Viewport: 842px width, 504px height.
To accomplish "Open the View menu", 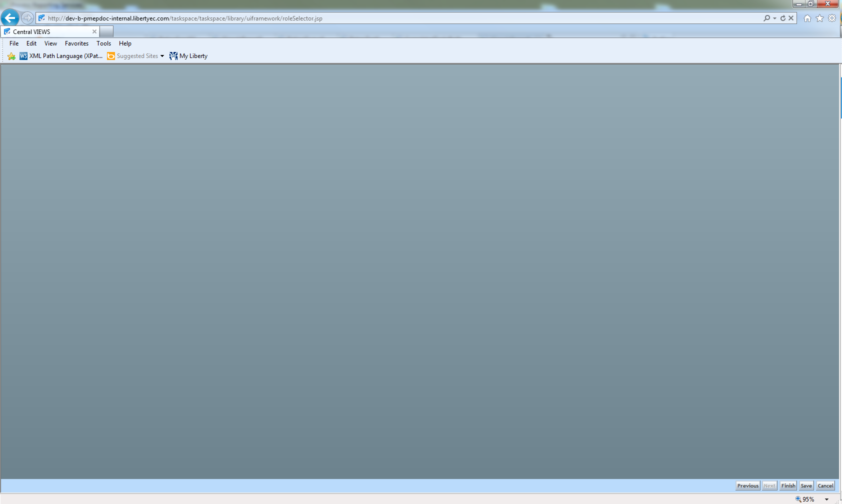I will 50,43.
